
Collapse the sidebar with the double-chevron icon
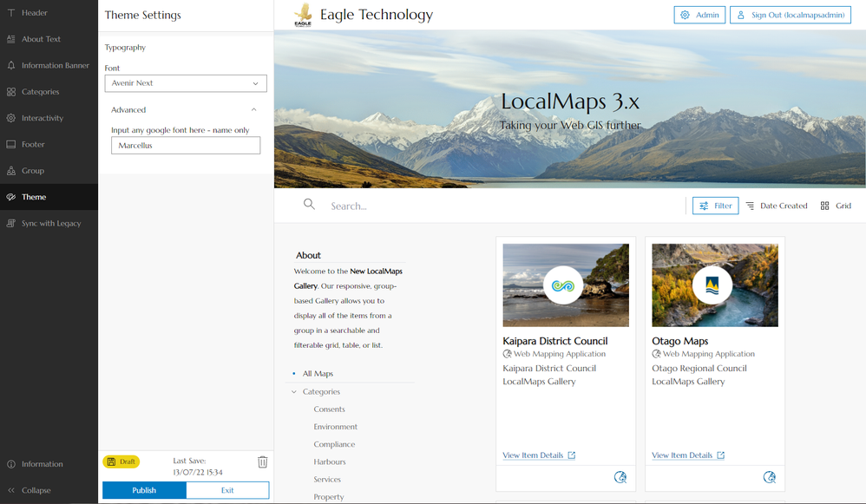tap(11, 490)
